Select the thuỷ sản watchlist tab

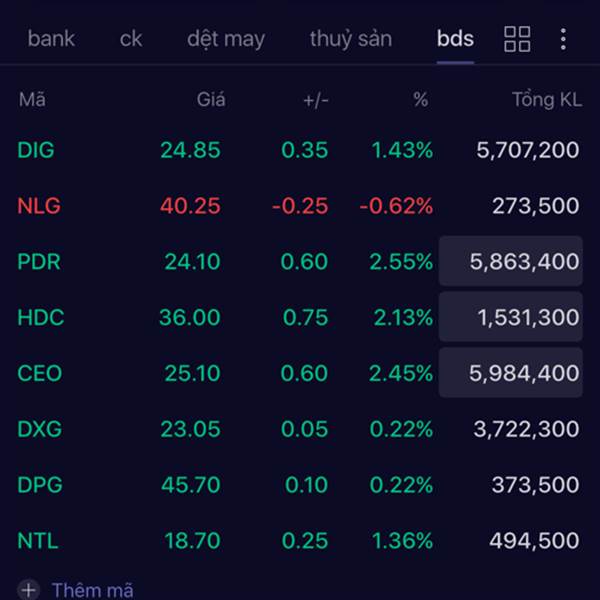[350, 39]
